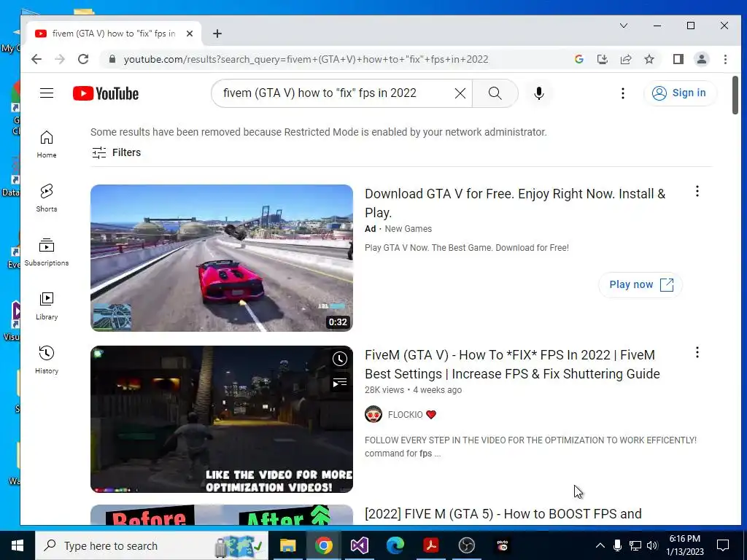Open Subscriptions in the sidebar
Viewport: 747px width, 560px height.
47,252
